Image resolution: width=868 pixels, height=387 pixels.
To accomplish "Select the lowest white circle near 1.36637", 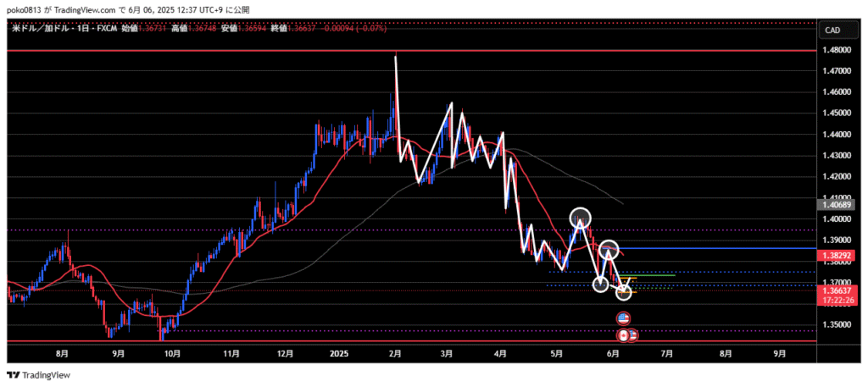I will tap(624, 291).
